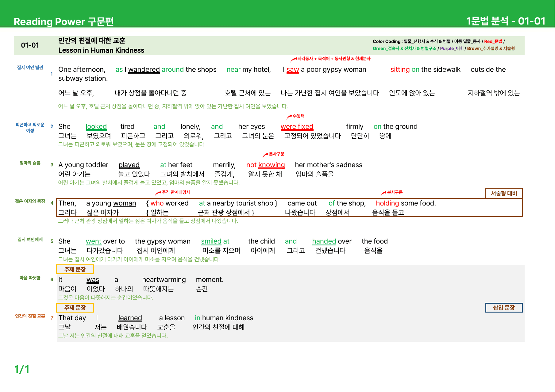This screenshot has height=392, width=555.
Task: Click the underlined verb 'came'
Action: [296, 203]
